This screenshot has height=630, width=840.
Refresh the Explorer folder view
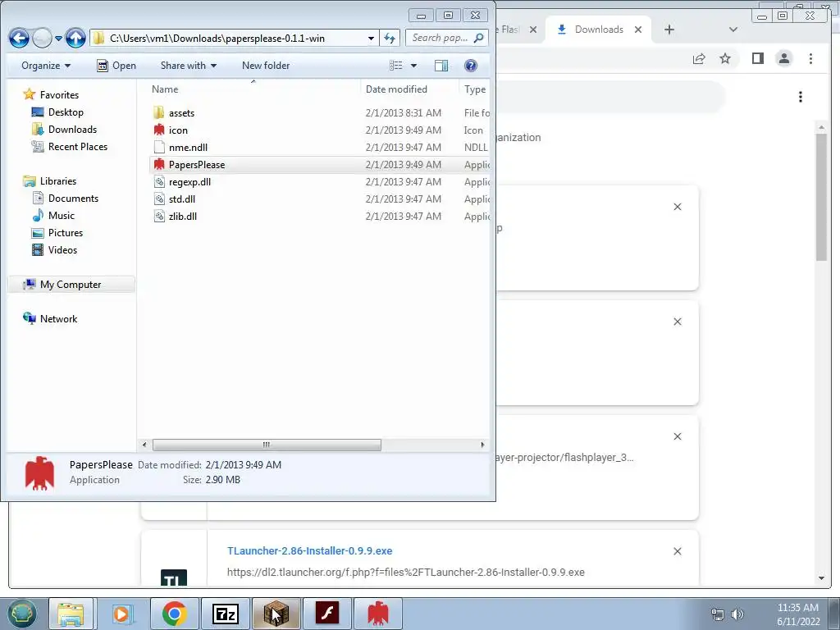coord(390,38)
